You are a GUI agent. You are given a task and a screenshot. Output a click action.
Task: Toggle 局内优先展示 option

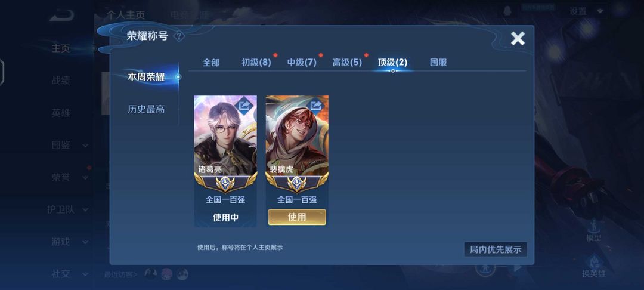(x=496, y=249)
